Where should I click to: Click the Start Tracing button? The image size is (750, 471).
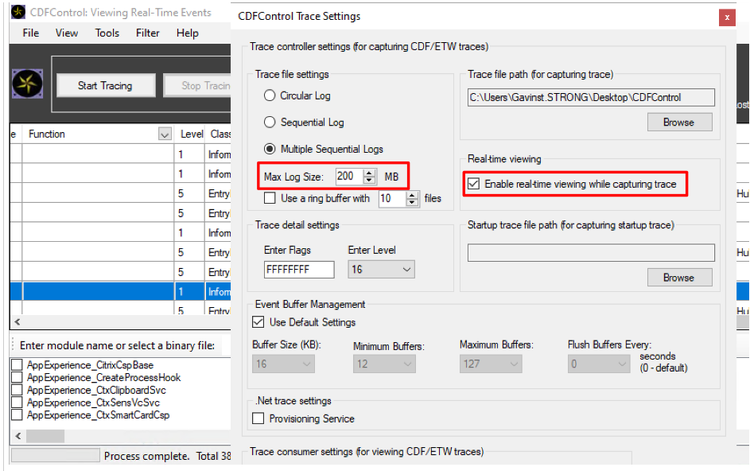[106, 86]
